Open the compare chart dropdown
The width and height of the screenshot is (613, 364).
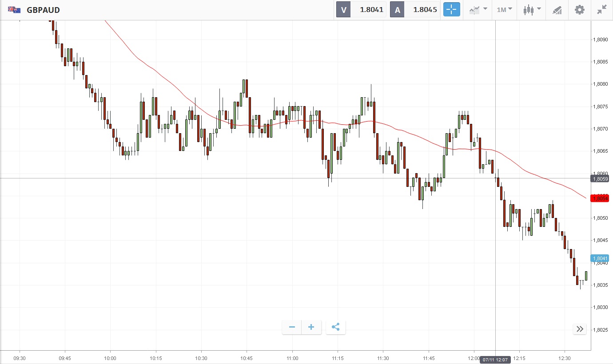point(478,10)
